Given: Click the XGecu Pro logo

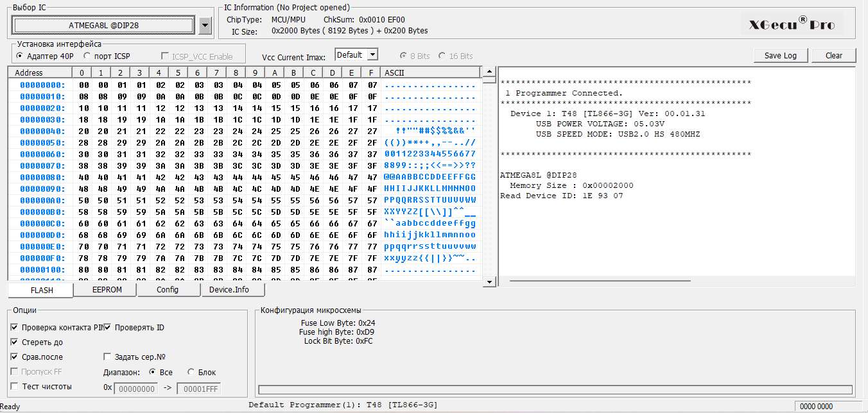Looking at the screenshot, I should [x=792, y=24].
